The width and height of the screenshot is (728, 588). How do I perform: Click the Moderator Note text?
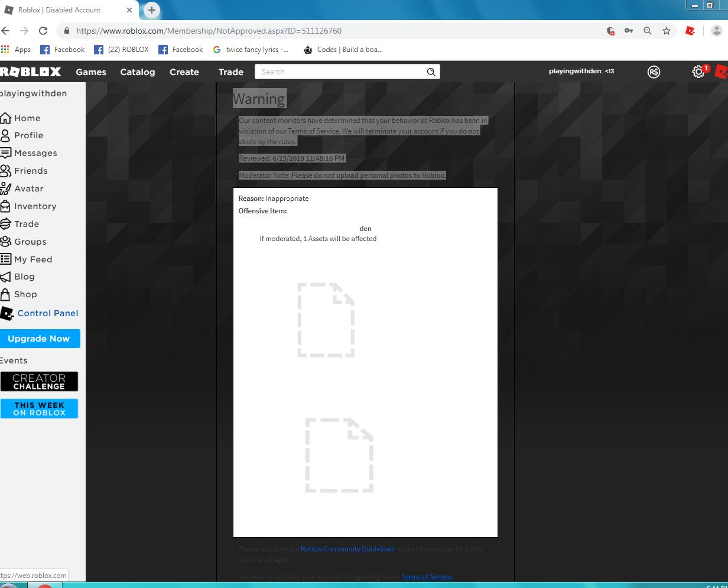tap(342, 176)
